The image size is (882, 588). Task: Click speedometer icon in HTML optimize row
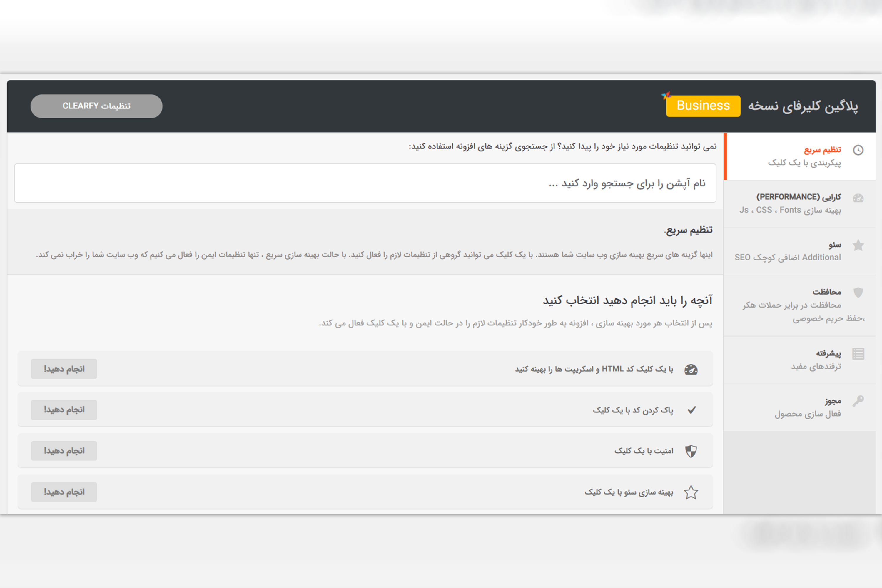691,369
